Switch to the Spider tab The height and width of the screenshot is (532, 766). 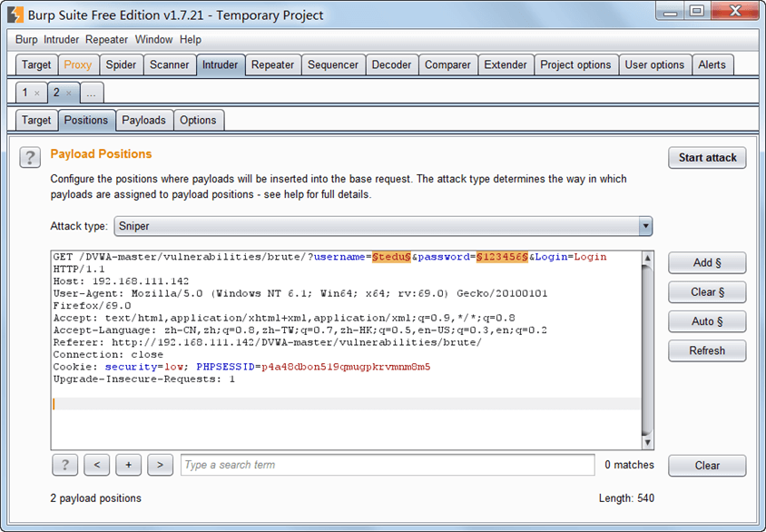pos(121,65)
